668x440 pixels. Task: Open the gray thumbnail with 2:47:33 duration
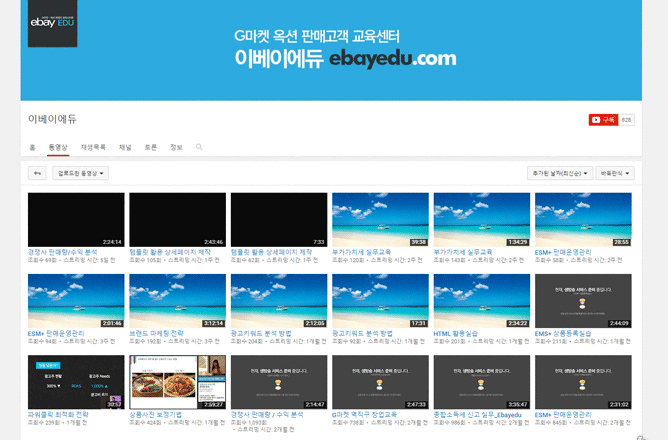coord(380,382)
